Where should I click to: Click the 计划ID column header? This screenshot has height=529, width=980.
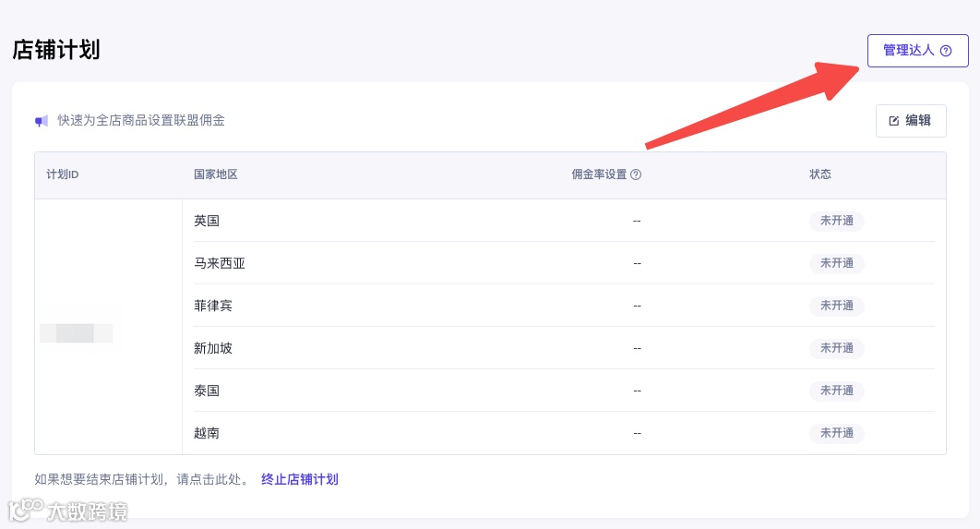coord(63,174)
